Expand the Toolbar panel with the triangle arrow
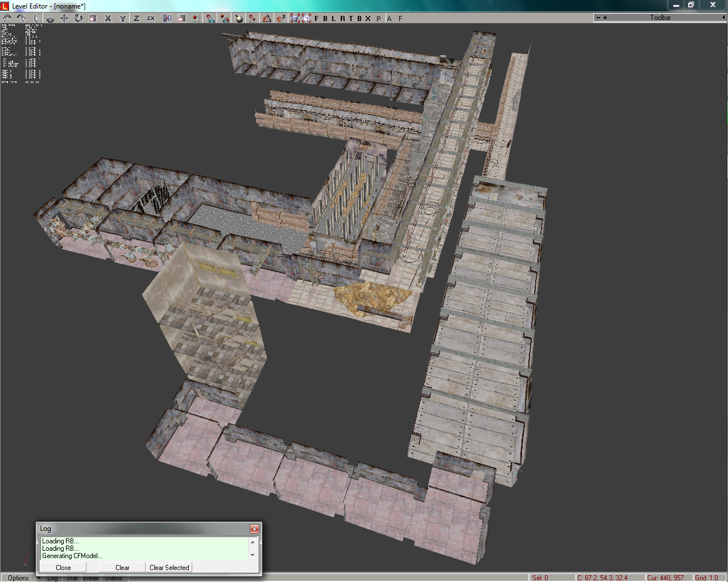 point(723,18)
